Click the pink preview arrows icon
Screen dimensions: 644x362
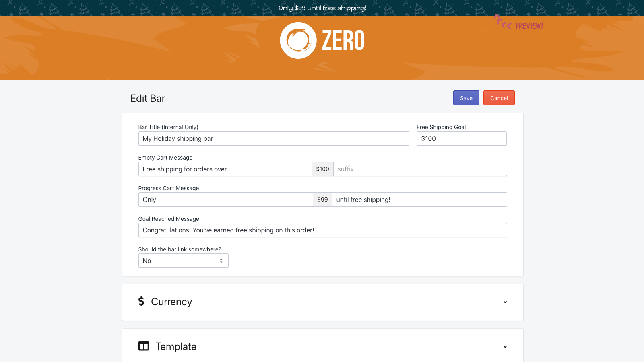(502, 22)
